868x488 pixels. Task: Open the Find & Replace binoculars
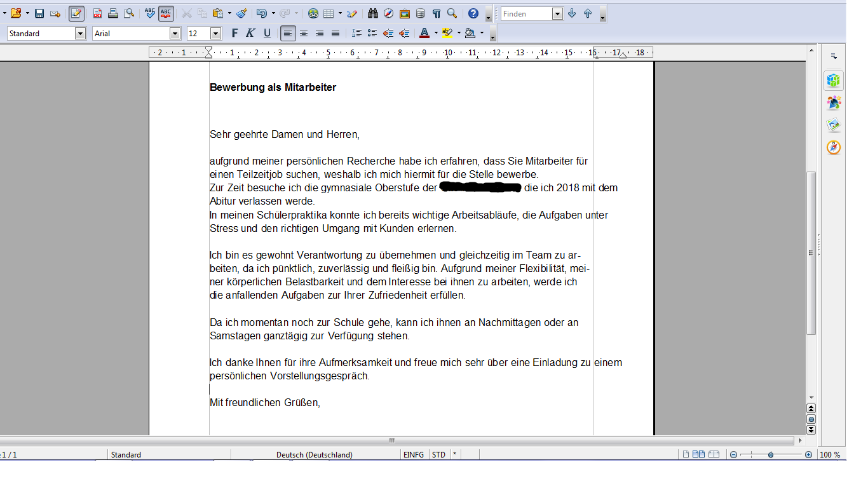[x=373, y=13]
